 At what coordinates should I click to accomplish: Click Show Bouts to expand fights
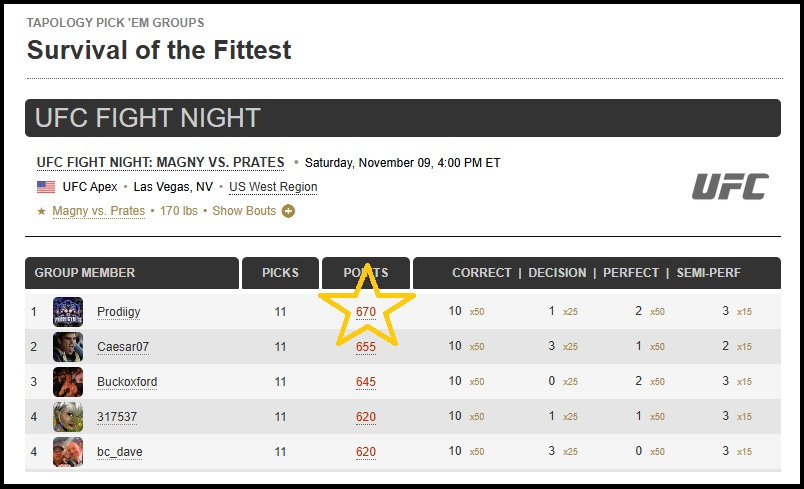244,211
